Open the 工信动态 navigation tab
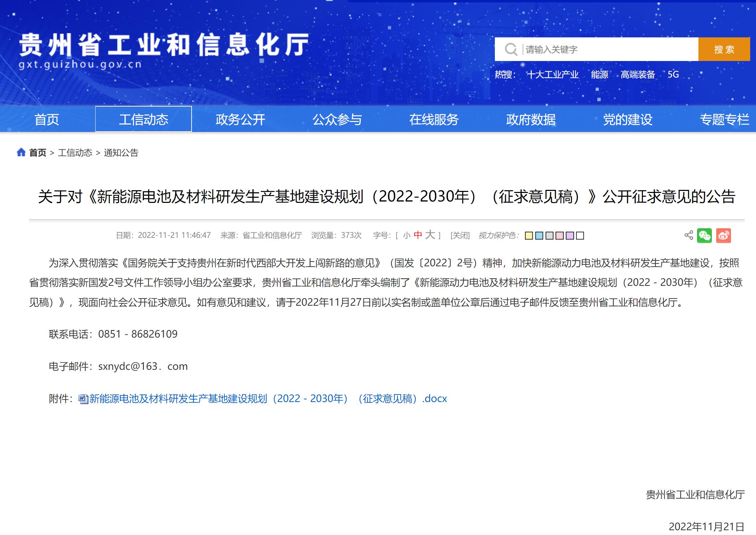 pyautogui.click(x=144, y=119)
